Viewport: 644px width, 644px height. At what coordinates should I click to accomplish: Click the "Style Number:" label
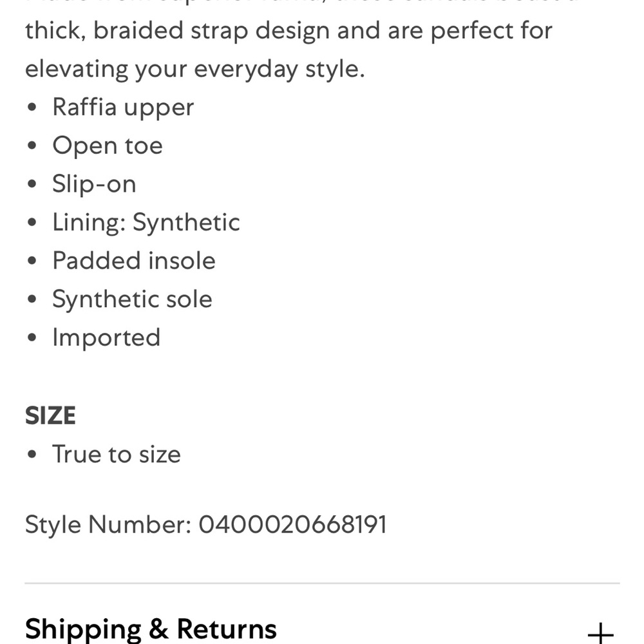108,525
